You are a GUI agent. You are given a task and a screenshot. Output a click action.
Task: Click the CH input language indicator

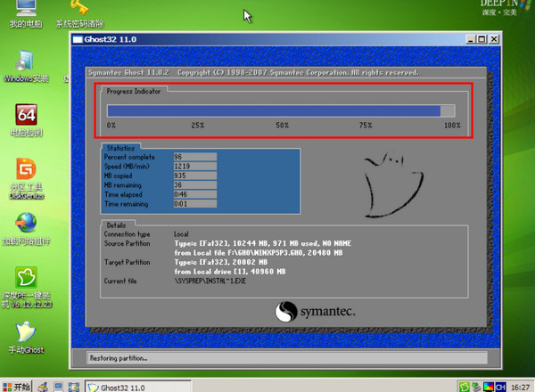pyautogui.click(x=500, y=388)
